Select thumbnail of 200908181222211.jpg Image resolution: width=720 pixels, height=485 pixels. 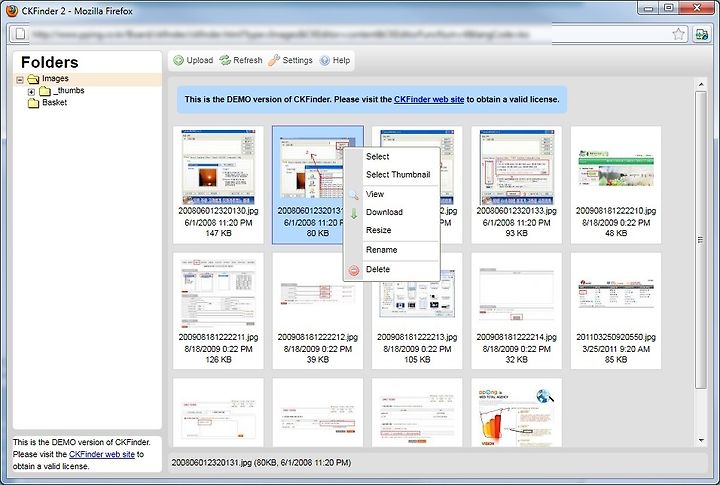click(218, 293)
